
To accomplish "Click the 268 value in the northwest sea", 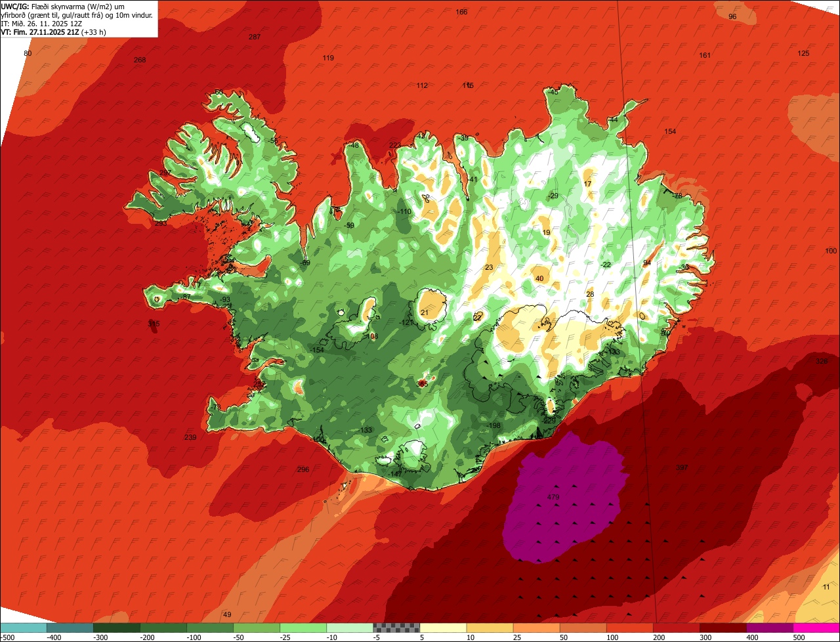I will click(140, 60).
